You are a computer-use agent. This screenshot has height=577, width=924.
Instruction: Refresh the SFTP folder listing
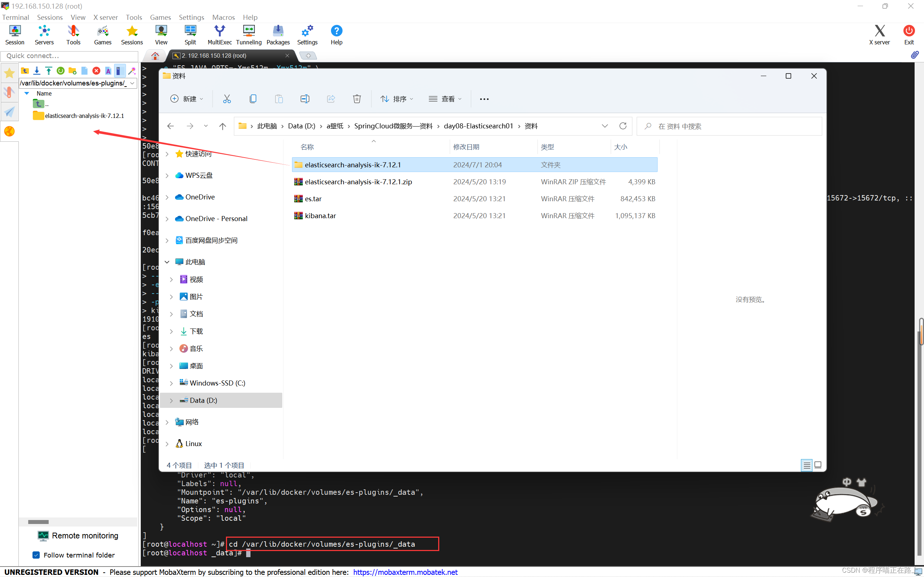[x=60, y=71]
